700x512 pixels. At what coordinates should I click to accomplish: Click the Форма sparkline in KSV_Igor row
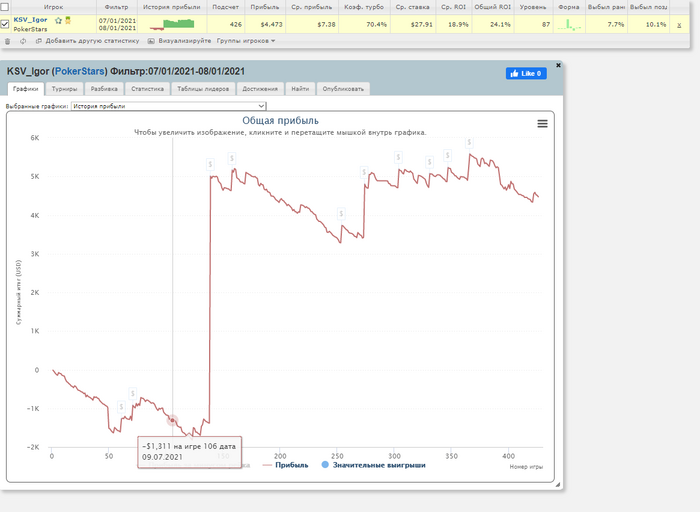tap(569, 25)
